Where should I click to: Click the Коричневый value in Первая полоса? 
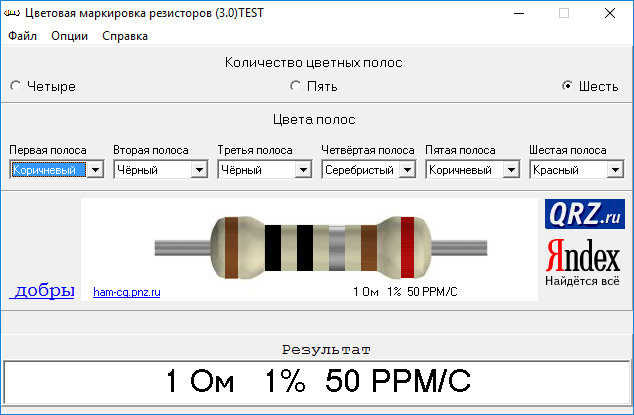49,170
